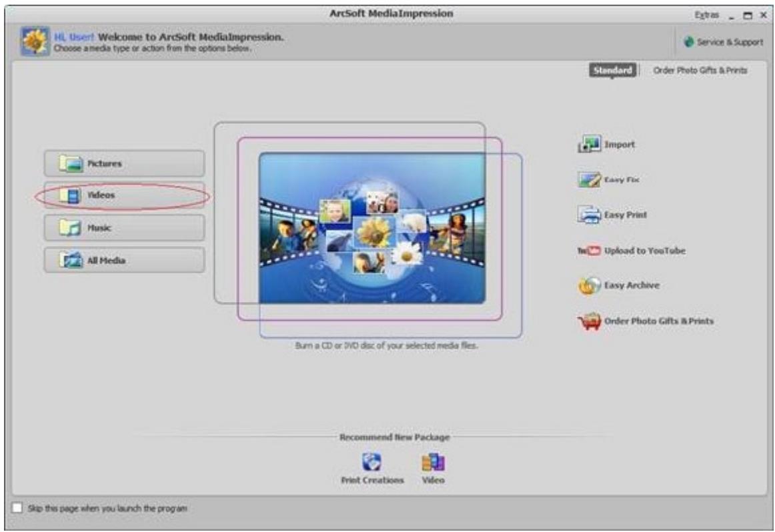
Task: Click the Easy Archive label
Action: point(632,285)
